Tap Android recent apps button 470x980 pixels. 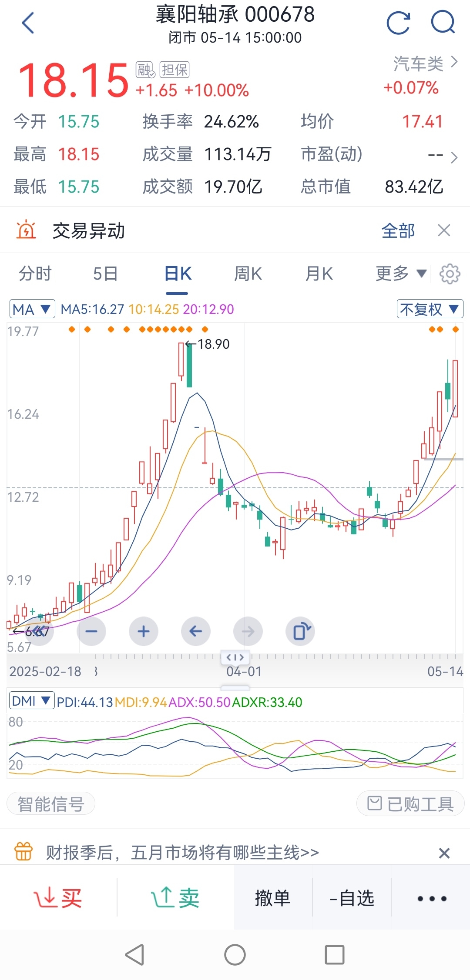tap(335, 955)
